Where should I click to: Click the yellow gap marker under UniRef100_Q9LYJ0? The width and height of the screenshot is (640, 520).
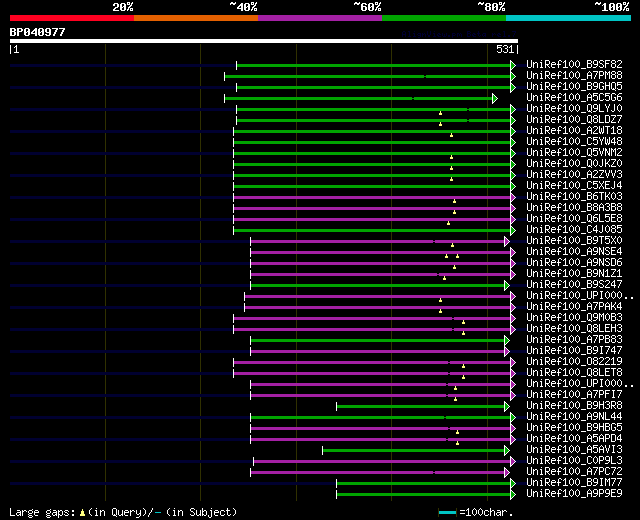click(440, 113)
